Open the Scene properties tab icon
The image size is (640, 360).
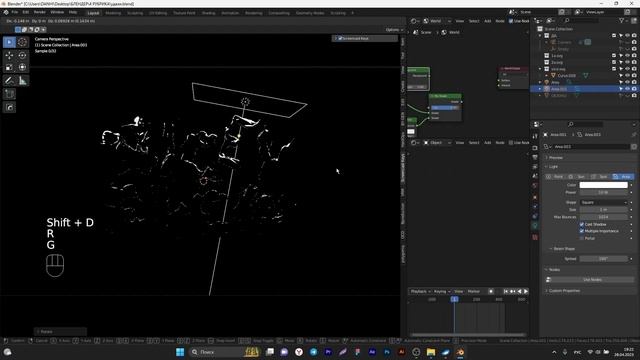pos(535,176)
